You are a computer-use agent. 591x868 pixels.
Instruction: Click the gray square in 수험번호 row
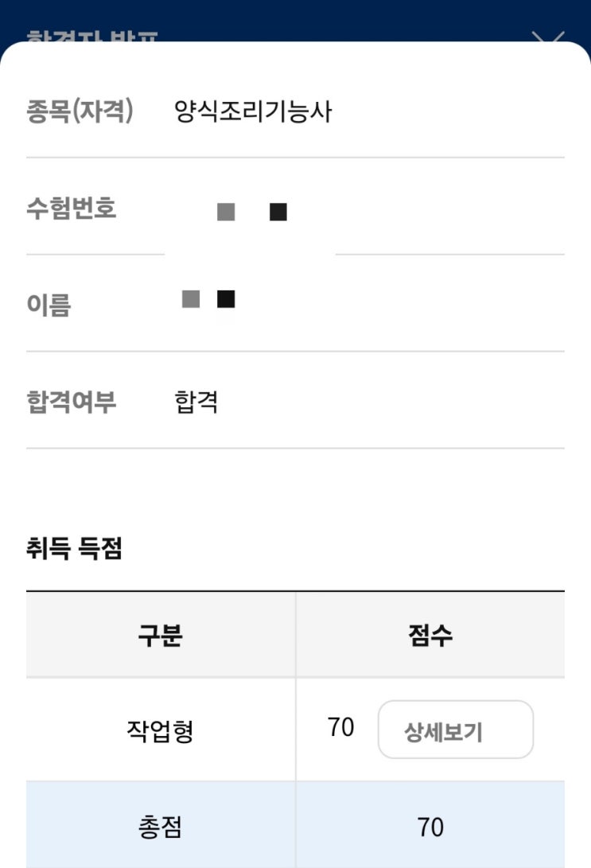pos(226,212)
